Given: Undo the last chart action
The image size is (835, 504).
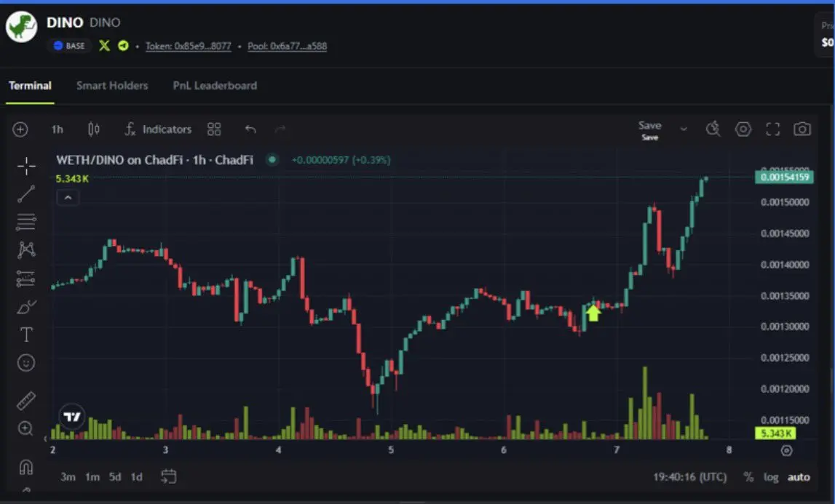Looking at the screenshot, I should [x=250, y=129].
